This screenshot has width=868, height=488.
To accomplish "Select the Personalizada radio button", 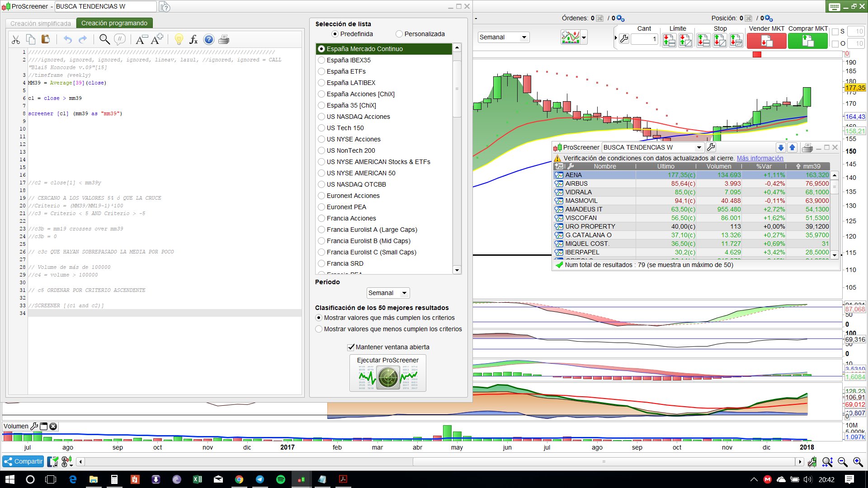I will pos(399,34).
